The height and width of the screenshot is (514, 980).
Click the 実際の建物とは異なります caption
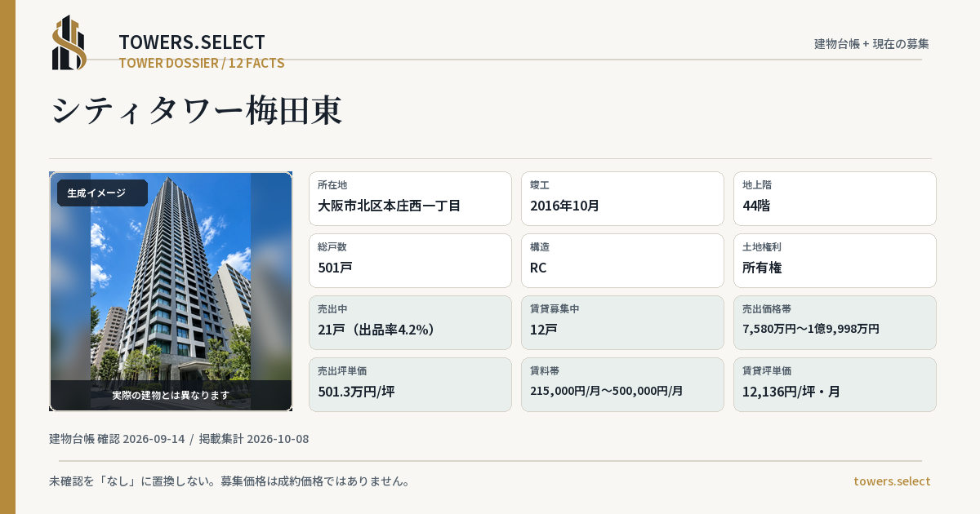[171, 395]
